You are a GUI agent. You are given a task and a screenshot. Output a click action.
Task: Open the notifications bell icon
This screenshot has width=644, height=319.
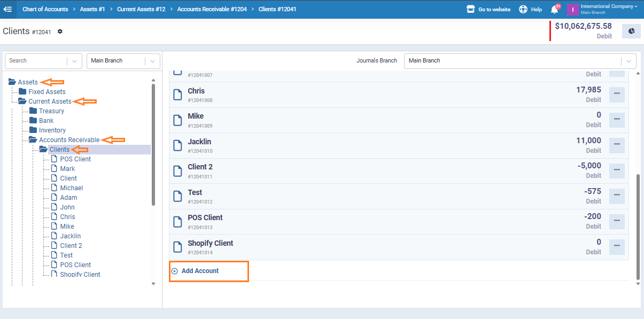tap(554, 10)
